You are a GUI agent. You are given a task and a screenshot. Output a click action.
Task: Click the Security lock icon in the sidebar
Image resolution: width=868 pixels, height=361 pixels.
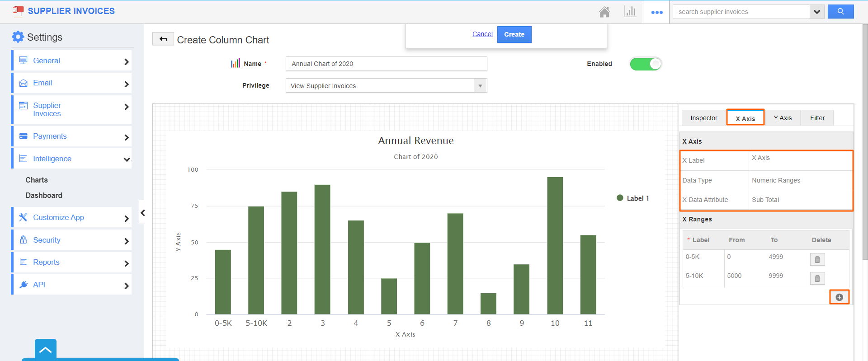pos(23,239)
